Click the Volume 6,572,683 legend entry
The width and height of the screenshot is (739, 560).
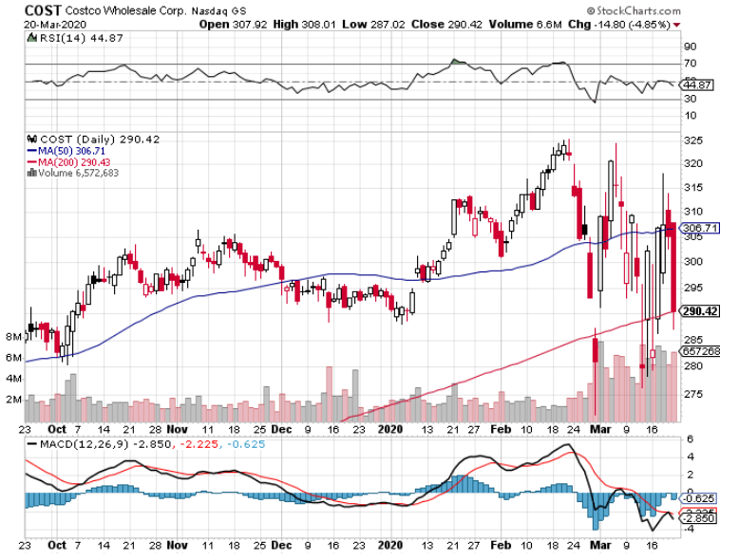click(78, 173)
